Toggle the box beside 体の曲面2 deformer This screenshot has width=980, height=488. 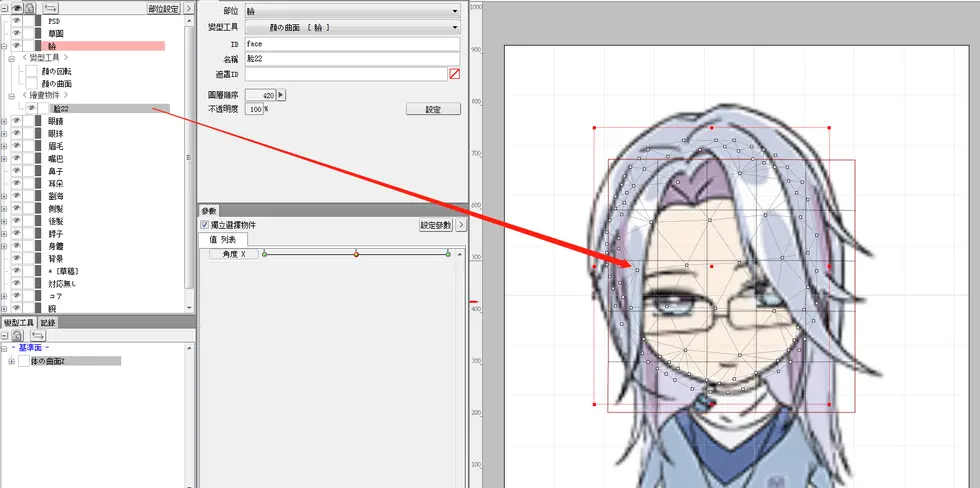(24, 361)
